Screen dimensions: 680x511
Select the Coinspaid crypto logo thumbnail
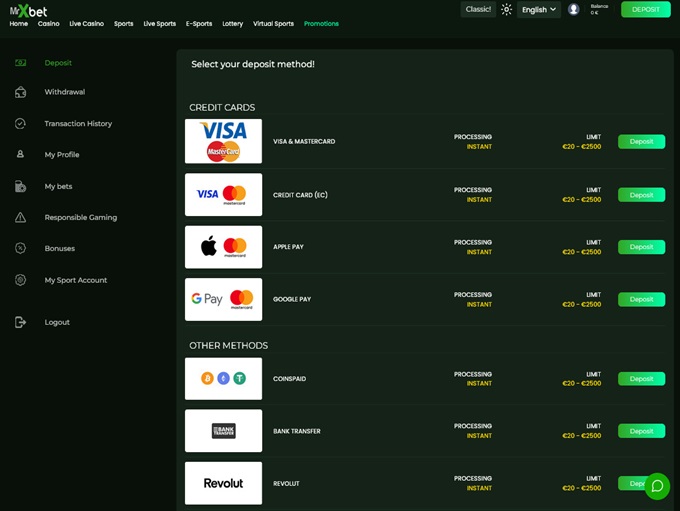click(223, 379)
